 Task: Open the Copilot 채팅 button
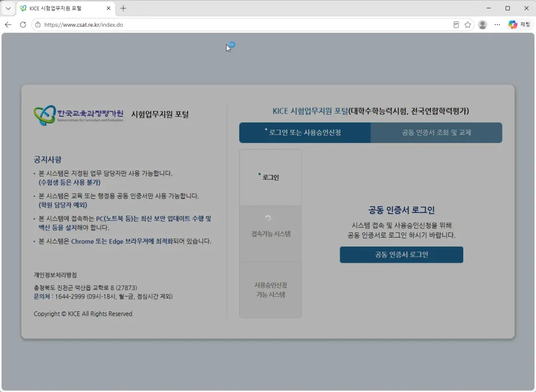pos(519,25)
